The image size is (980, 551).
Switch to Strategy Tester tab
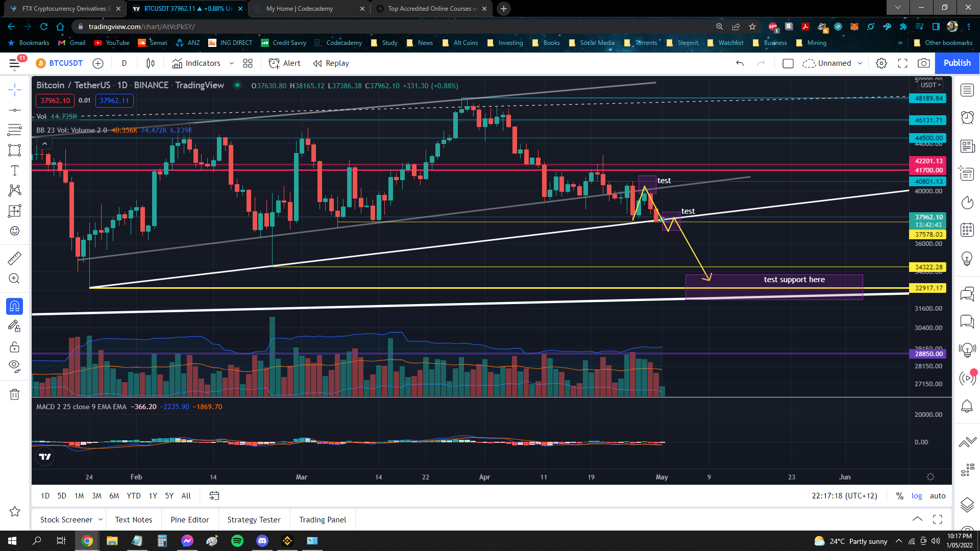point(254,519)
